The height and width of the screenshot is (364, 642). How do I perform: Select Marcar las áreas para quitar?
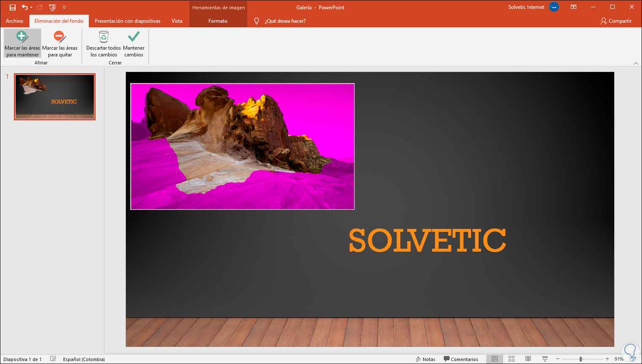click(x=60, y=43)
